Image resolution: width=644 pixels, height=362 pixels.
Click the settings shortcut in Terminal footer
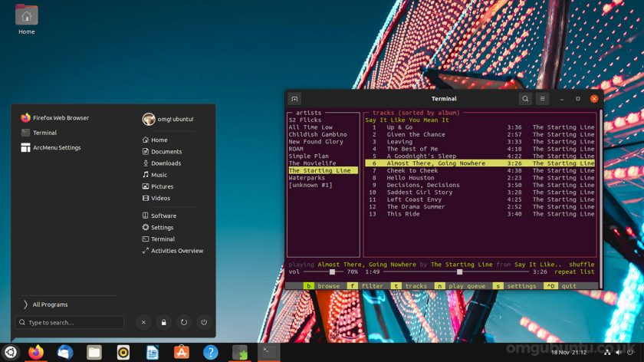514,286
